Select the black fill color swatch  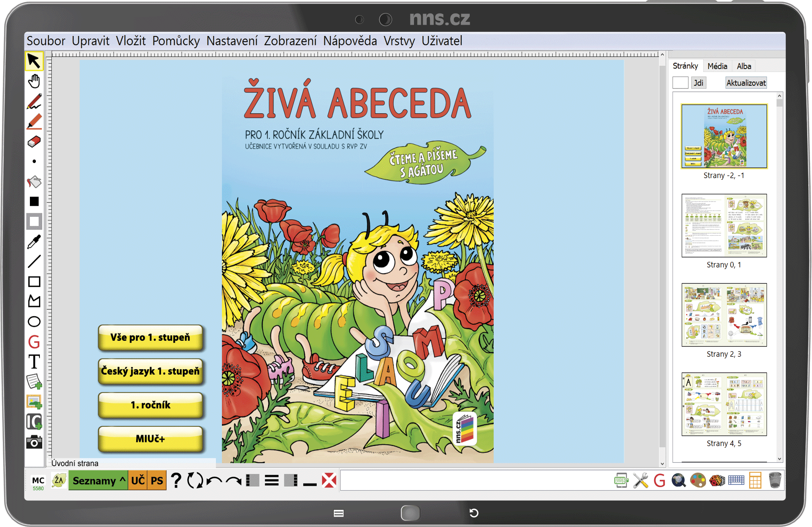pyautogui.click(x=34, y=202)
